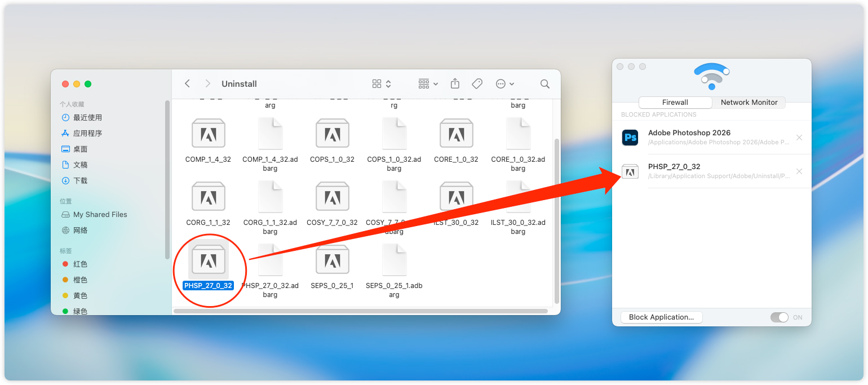Click the Block Application... button
Viewport: 868px width, 385px height.
[x=661, y=317]
